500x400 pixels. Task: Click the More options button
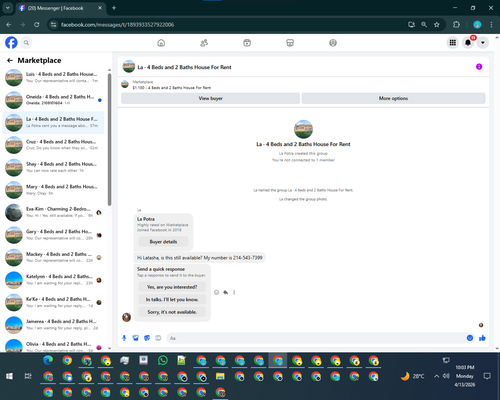(x=393, y=98)
